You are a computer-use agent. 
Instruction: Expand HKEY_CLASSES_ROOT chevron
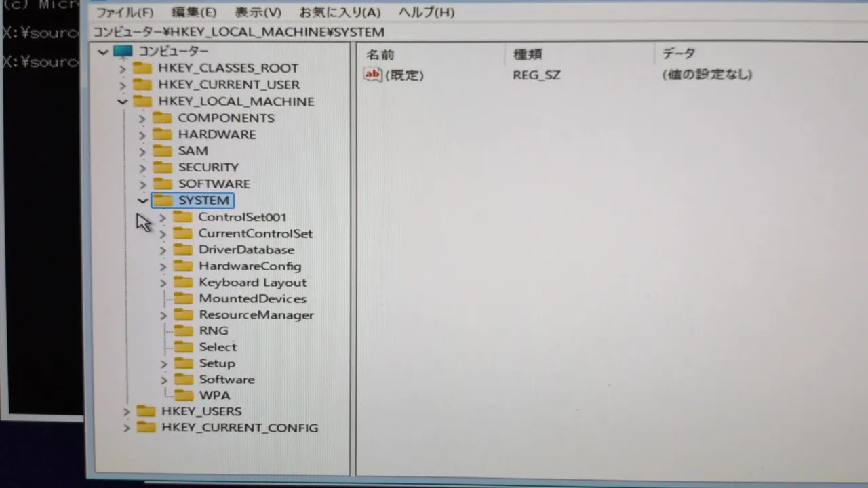tap(123, 68)
